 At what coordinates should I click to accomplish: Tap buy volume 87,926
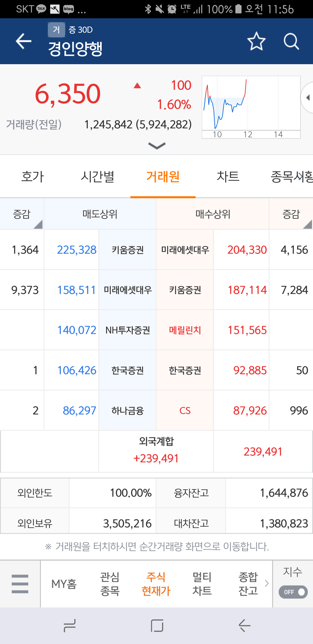click(x=250, y=410)
